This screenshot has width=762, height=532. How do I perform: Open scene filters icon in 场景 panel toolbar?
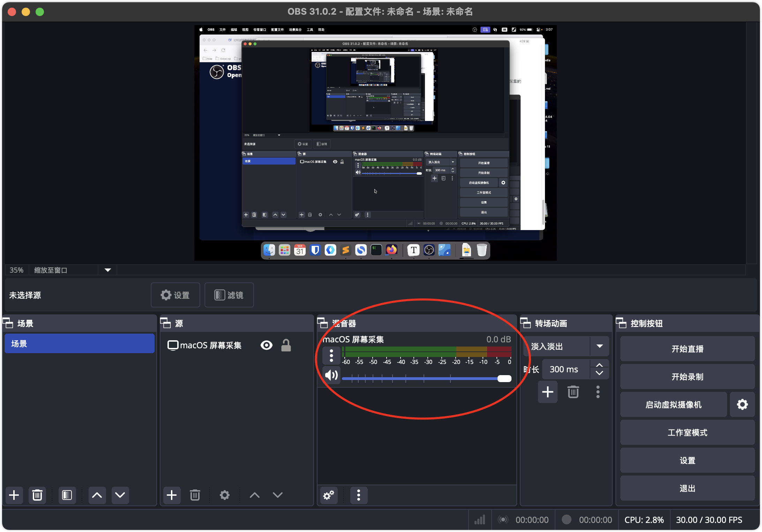pos(67,495)
